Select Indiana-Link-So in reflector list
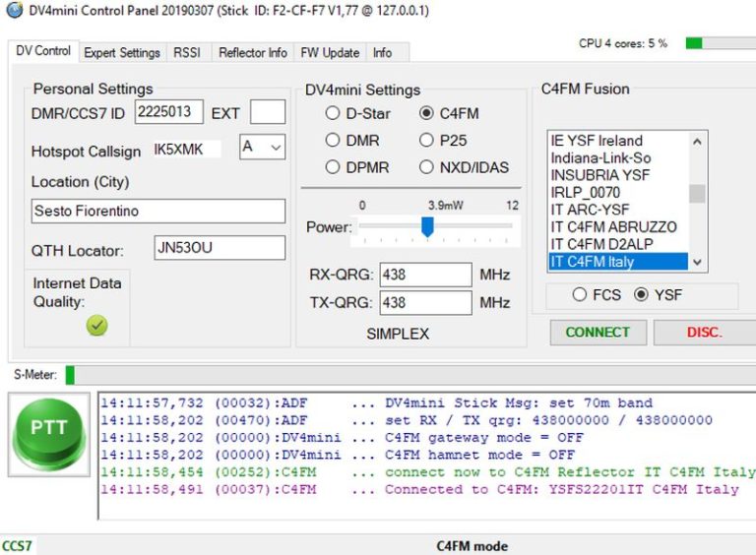This screenshot has height=555, width=756. tap(619, 158)
